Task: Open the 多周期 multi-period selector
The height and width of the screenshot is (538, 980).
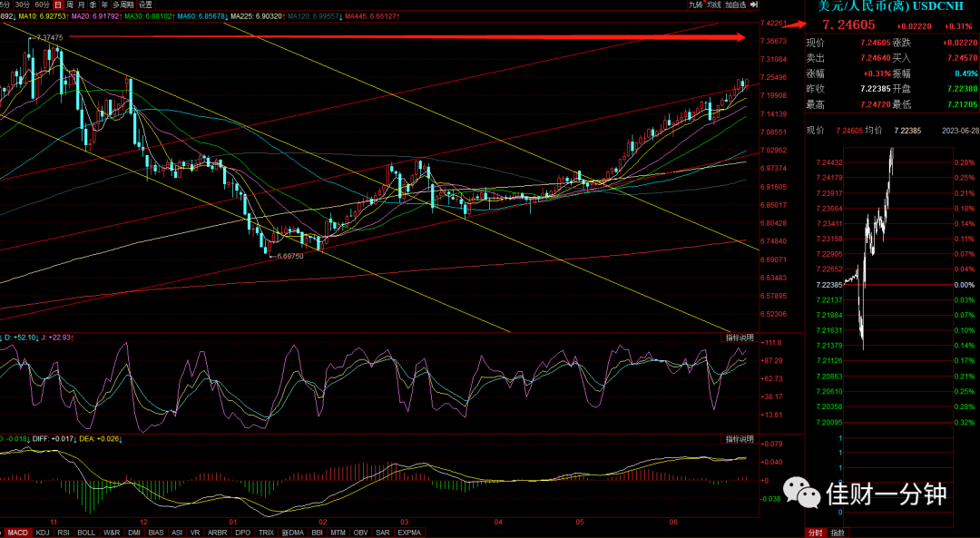Action: click(123, 5)
